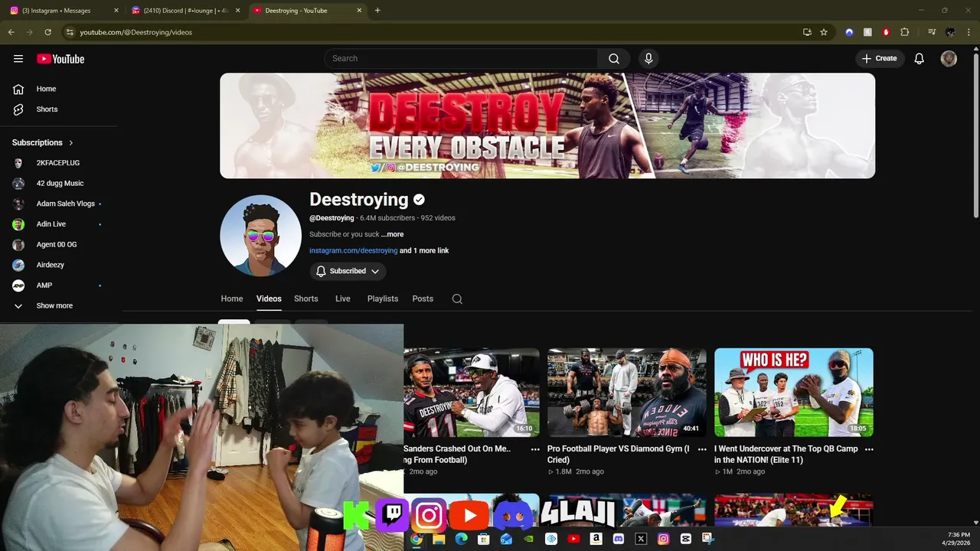Open Amazon from the taskbar
Image resolution: width=980 pixels, height=551 pixels.
point(596,539)
